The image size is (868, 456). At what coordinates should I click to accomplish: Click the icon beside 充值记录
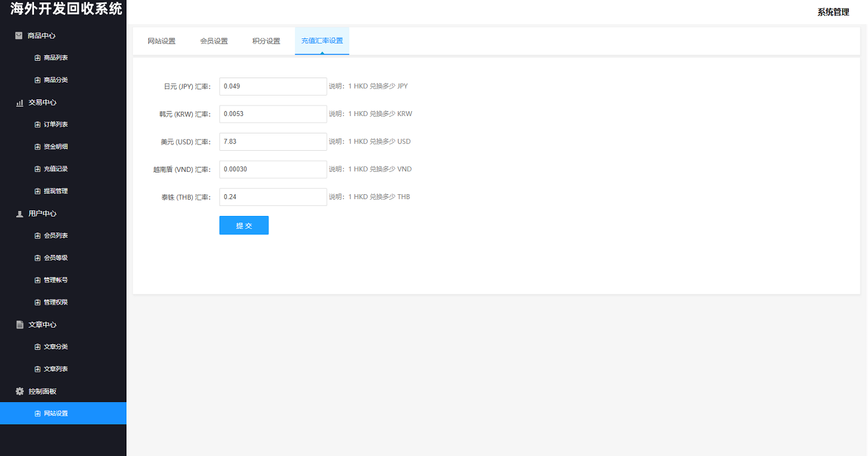pos(37,169)
